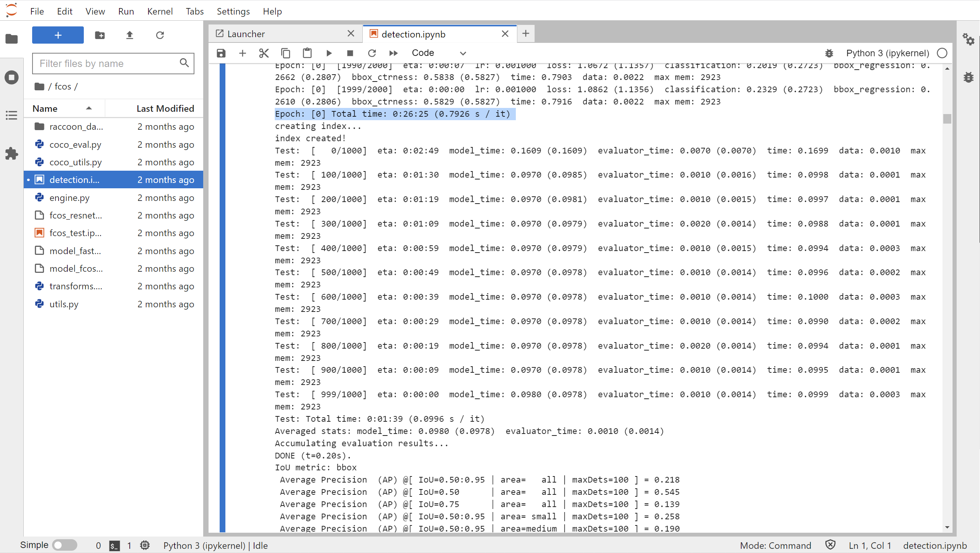The image size is (980, 553).
Task: Click the cell output vertical scrollbar thumb
Action: [947, 119]
